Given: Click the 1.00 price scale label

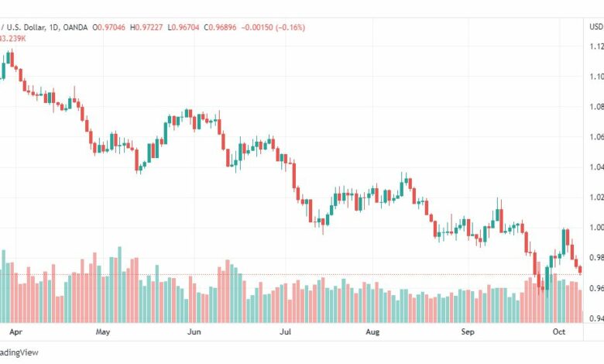Looking at the screenshot, I should (x=597, y=227).
